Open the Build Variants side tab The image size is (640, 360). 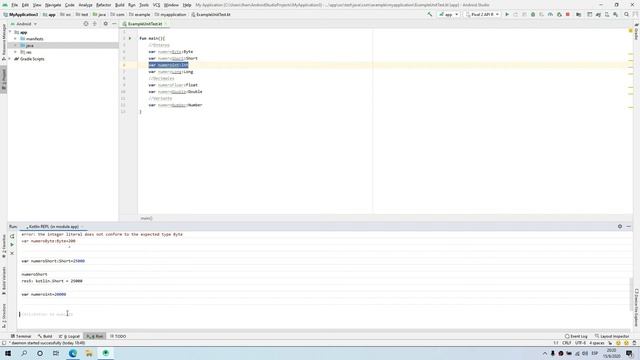[4, 281]
